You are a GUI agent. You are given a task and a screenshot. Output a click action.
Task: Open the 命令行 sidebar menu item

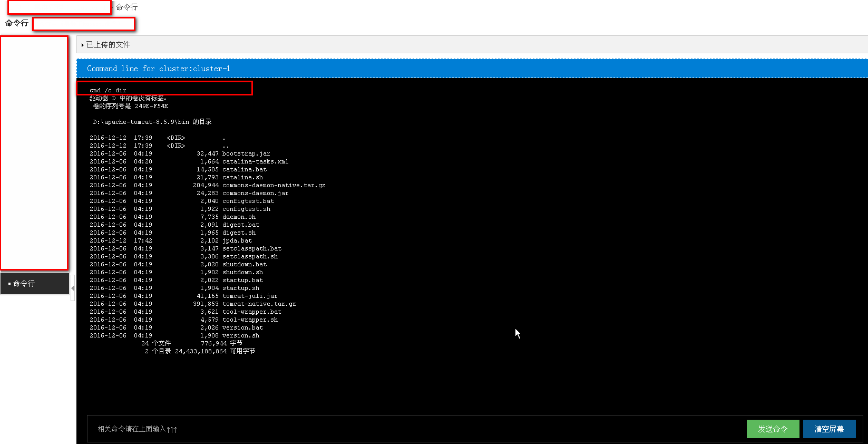(34, 284)
